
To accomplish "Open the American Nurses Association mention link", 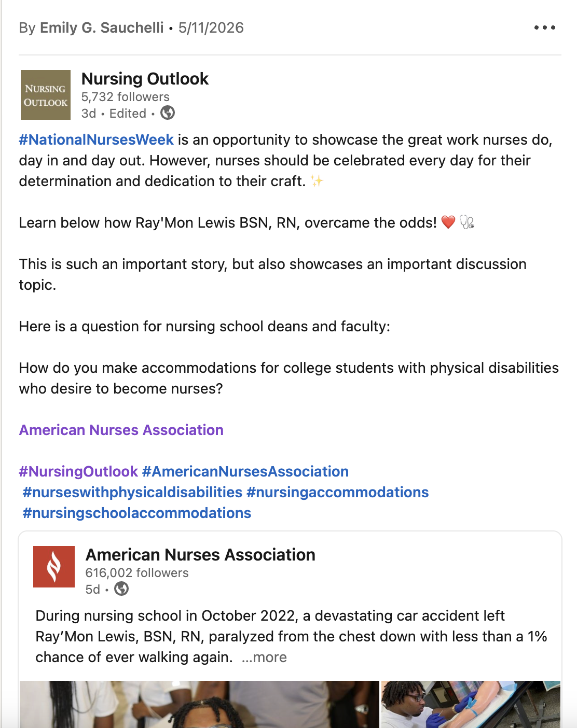I will click(x=121, y=430).
